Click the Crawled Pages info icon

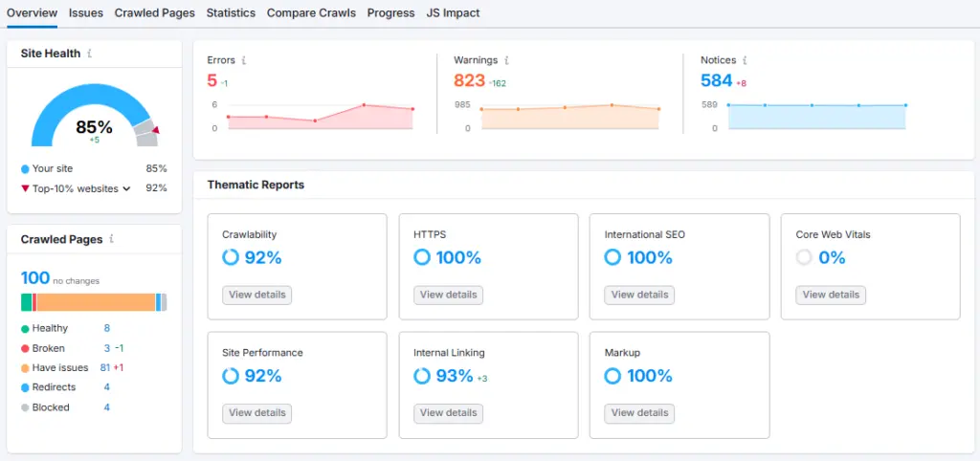(x=112, y=239)
